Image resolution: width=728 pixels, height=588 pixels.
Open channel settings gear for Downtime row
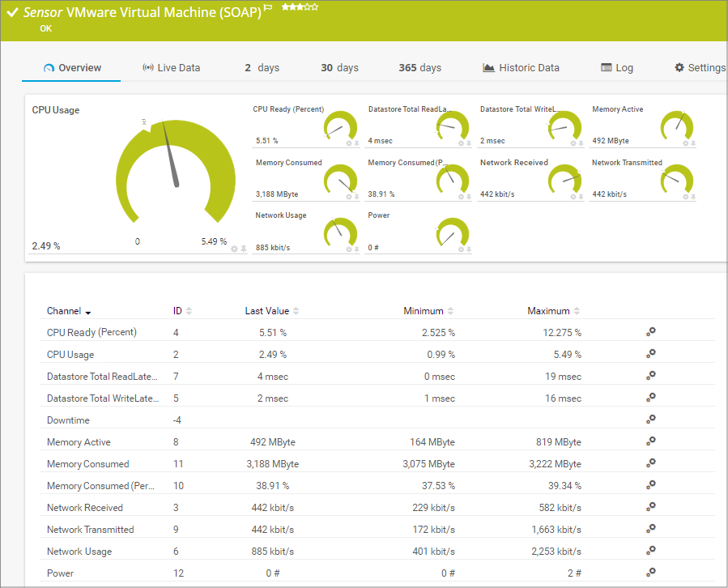[x=650, y=420]
